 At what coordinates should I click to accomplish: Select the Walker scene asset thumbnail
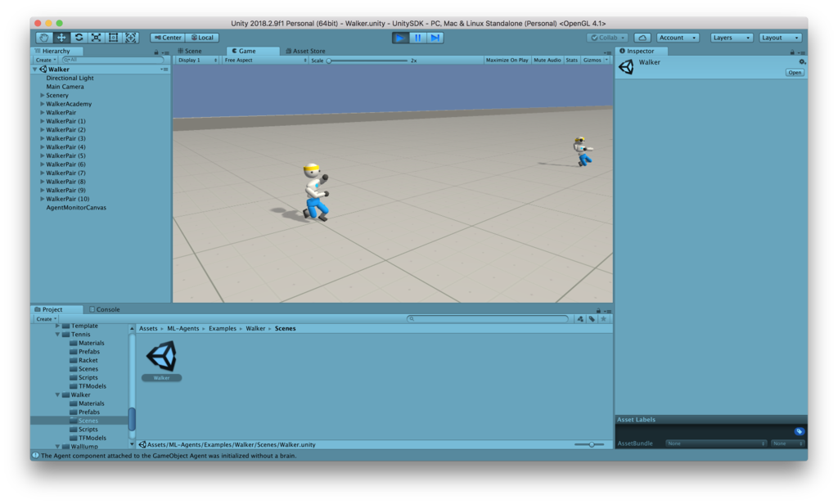(161, 356)
